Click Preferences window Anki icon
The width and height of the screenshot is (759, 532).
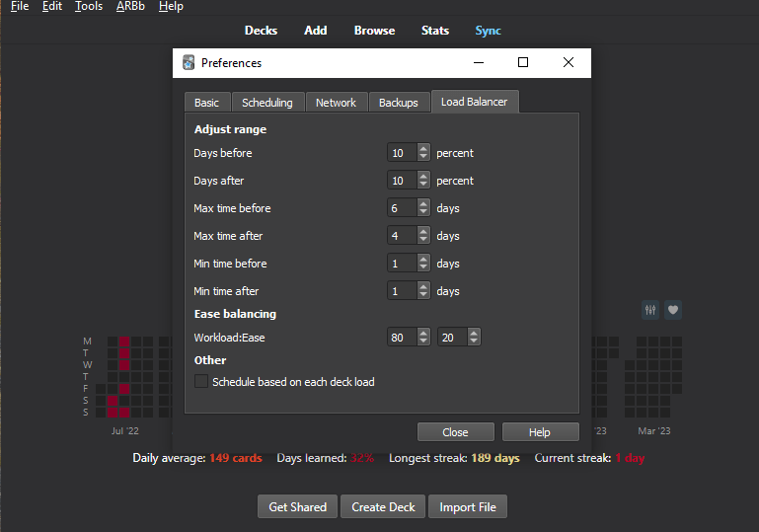[189, 62]
